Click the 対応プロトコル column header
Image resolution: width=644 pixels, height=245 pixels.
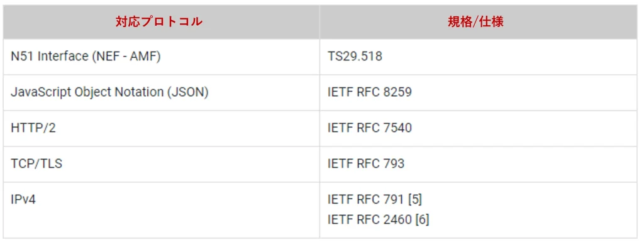point(161,22)
